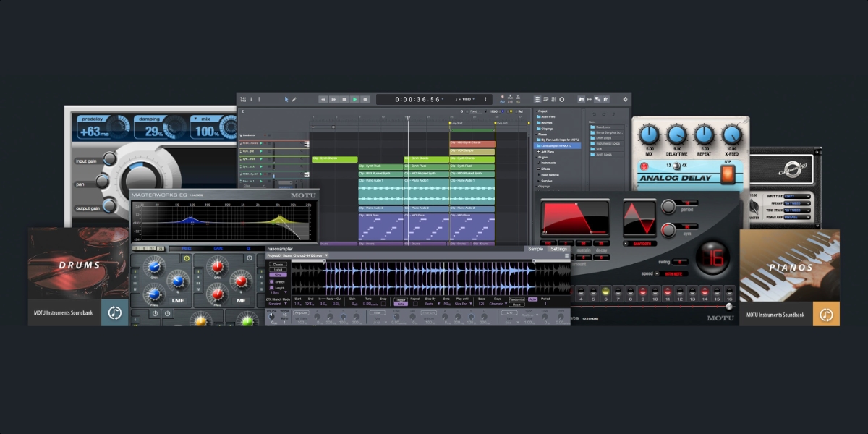
Task: Click the Pianos soundbank music icon
Action: click(x=826, y=313)
